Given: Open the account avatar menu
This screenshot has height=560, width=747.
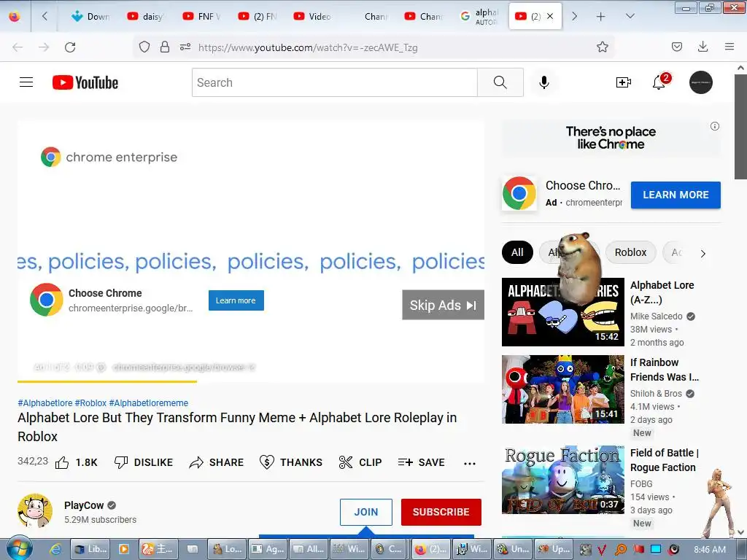Looking at the screenshot, I should (701, 82).
